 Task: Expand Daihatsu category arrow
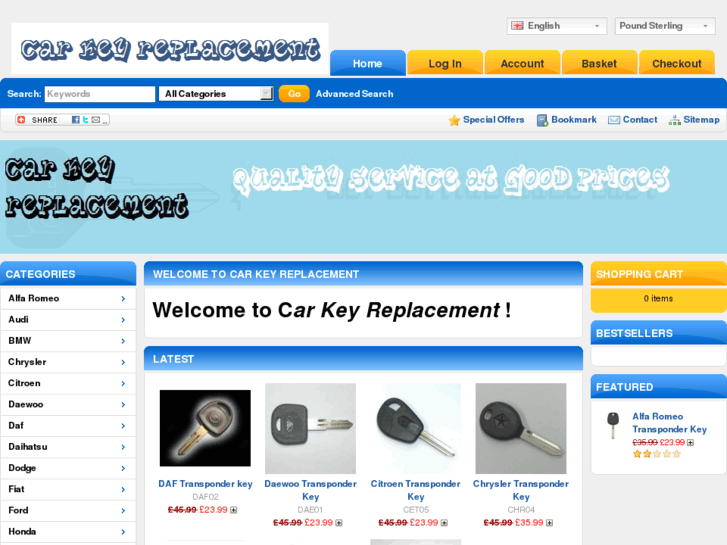pyautogui.click(x=123, y=447)
